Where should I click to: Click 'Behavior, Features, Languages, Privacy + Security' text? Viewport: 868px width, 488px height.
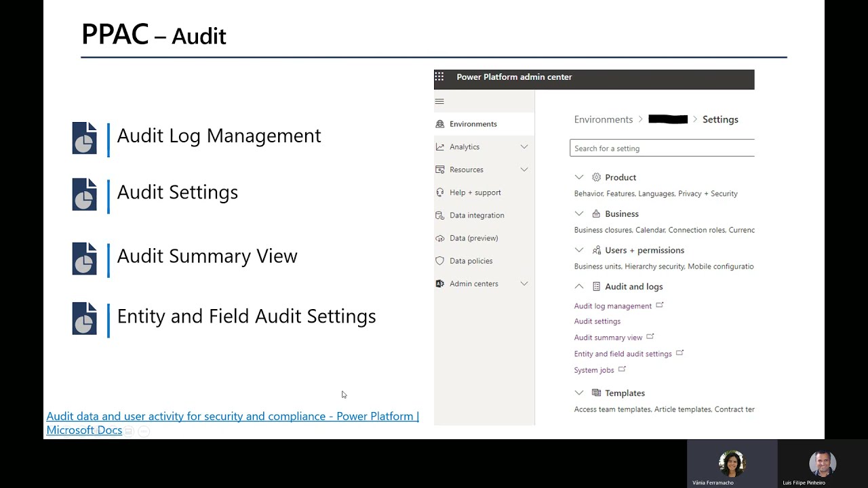coord(656,194)
